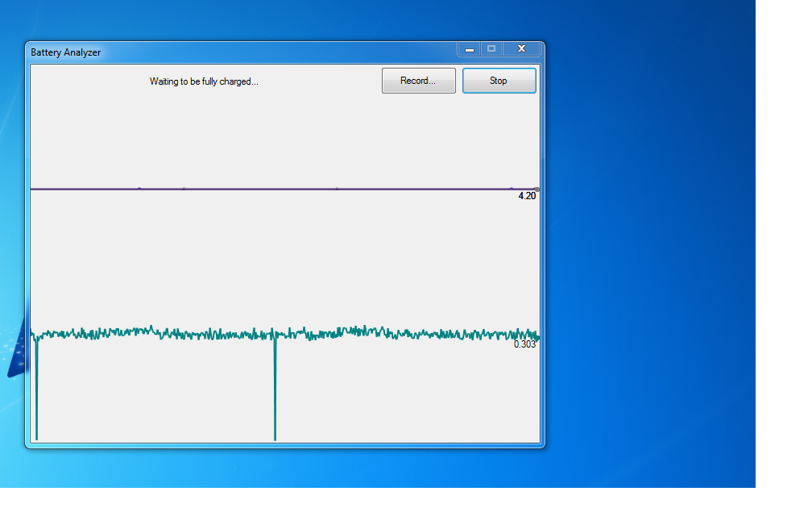Click the middle of the purple voltage line

coord(282,189)
